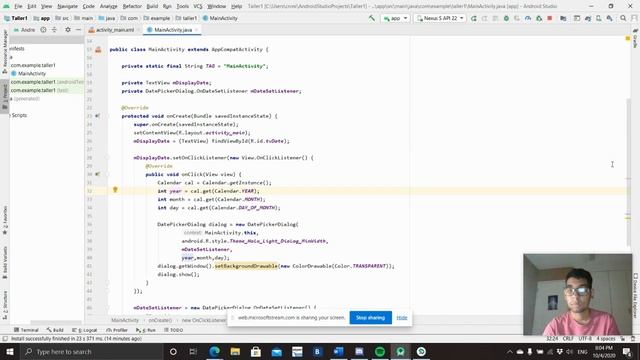Click the onClick override gutter icon

point(98,174)
